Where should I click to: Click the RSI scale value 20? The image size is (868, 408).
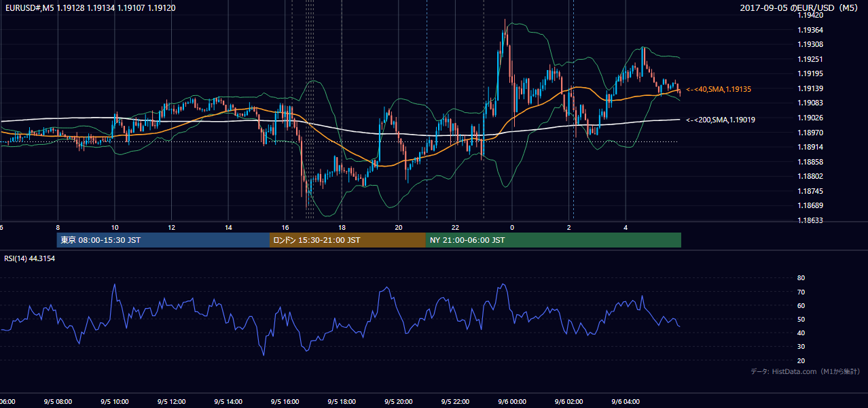coord(801,360)
